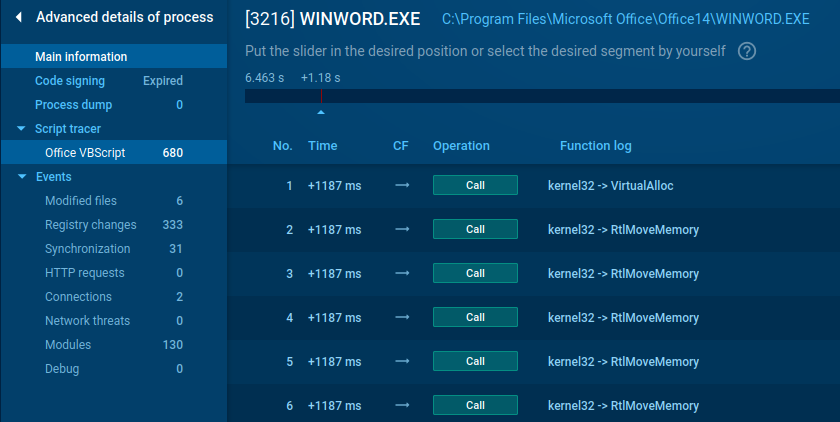Click the help question mark icon

746,52
